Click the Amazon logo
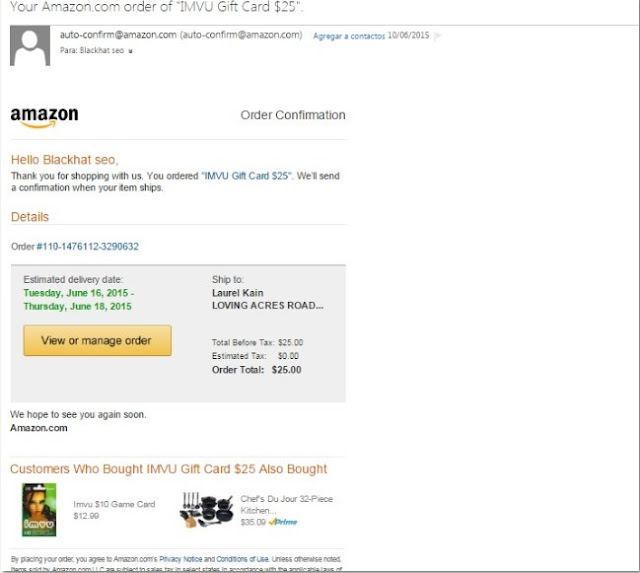Screen dimensions: 640x573 click(44, 118)
